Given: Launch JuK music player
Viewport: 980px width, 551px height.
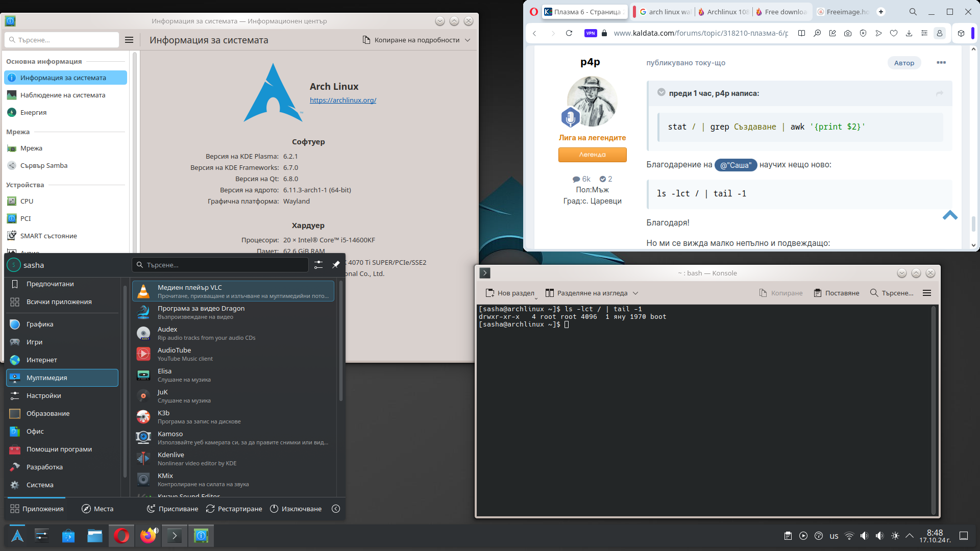Looking at the screenshot, I should click(233, 396).
